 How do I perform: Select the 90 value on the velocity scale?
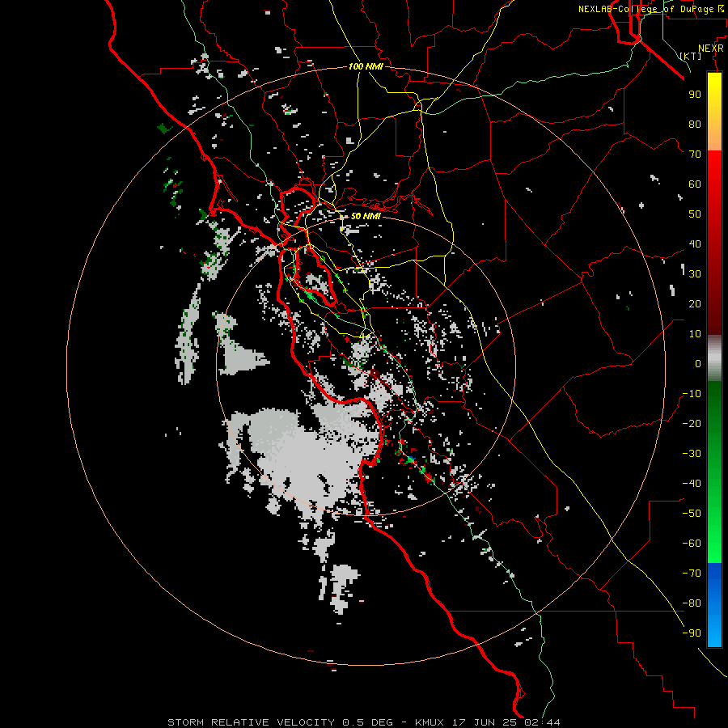[695, 95]
